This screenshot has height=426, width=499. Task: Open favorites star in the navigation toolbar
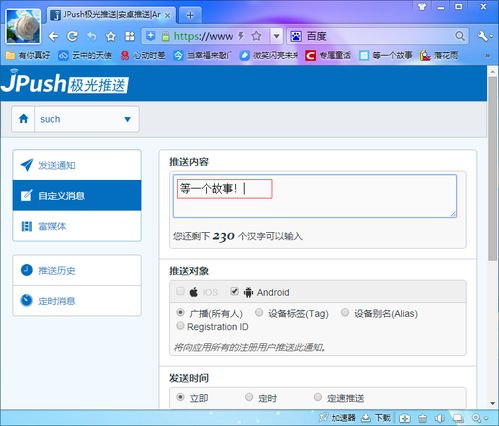[110, 36]
